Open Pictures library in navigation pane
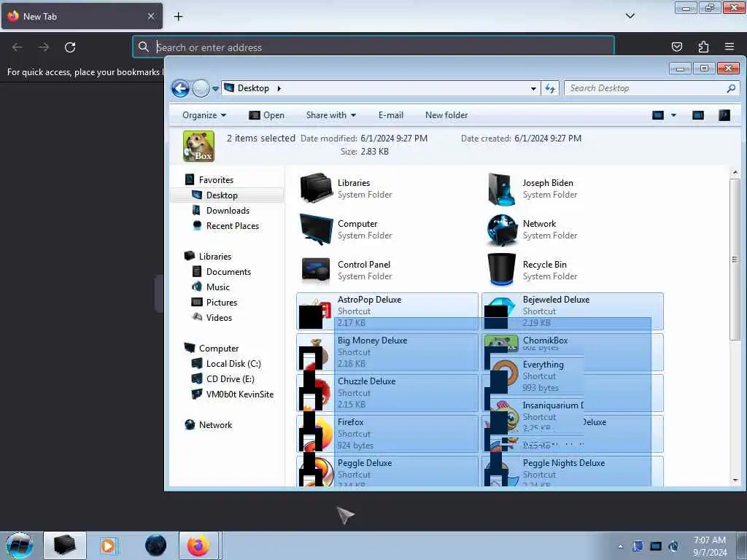 [222, 302]
